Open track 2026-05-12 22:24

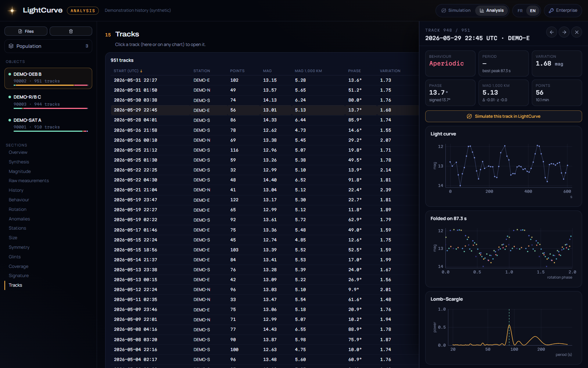tap(265, 290)
